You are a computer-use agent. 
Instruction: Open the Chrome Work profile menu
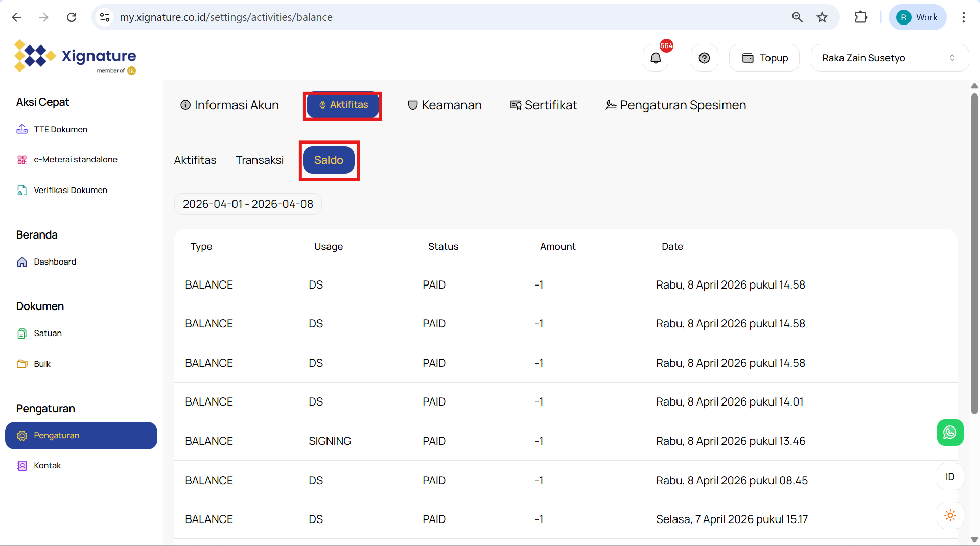(918, 17)
